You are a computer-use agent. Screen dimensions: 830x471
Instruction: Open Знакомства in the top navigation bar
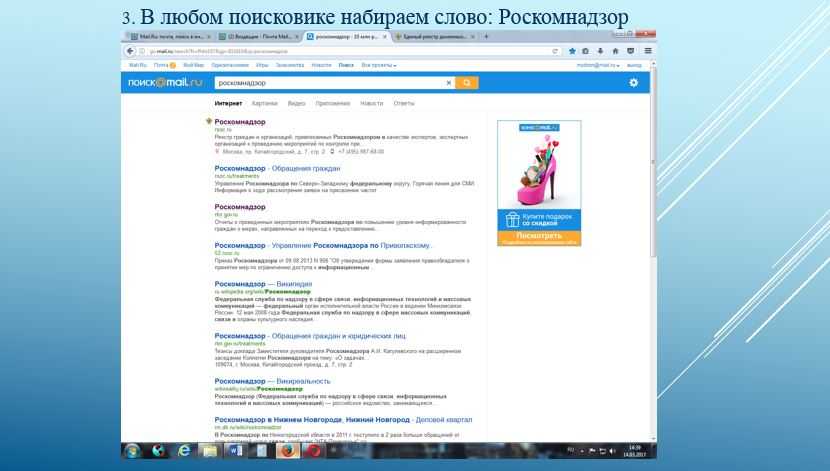pos(290,65)
